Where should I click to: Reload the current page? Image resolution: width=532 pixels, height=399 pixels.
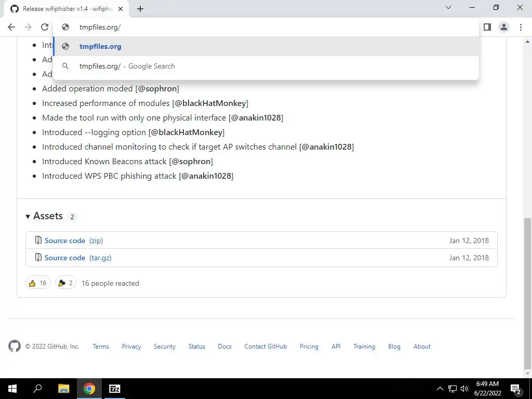pyautogui.click(x=45, y=27)
